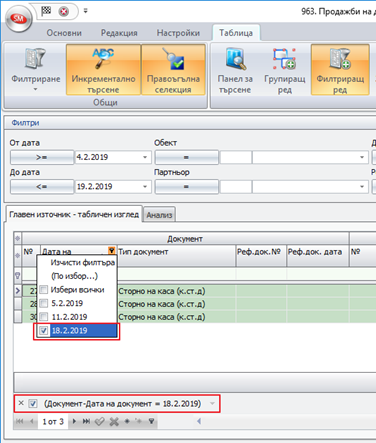Open the Филтриране ribbon button
Viewport: 376px width, 443px height.
pyautogui.click(x=36, y=70)
